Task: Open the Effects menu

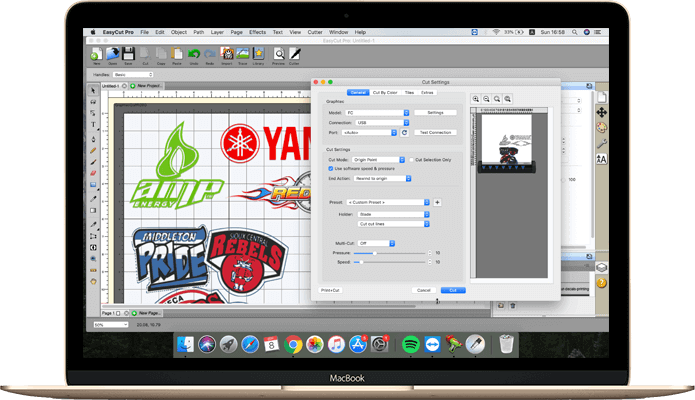Action: click(x=258, y=32)
